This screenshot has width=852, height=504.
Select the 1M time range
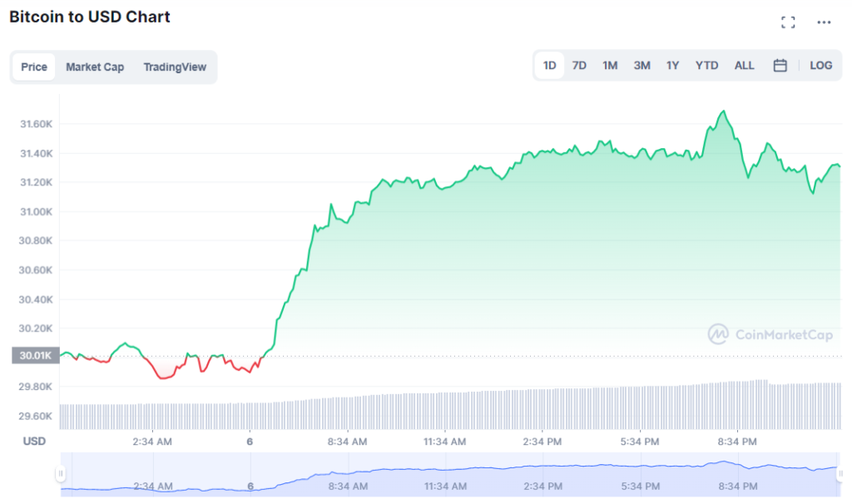click(x=610, y=66)
